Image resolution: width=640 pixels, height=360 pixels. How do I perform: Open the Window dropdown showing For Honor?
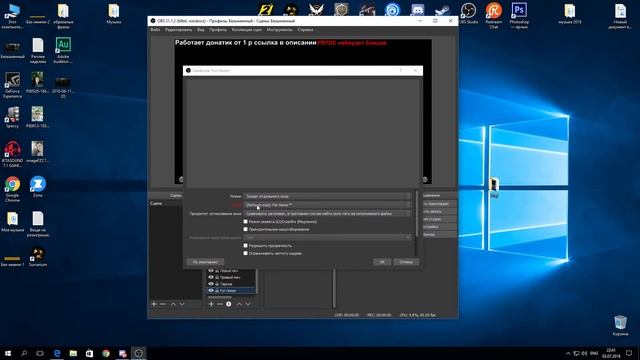[x=327, y=205]
